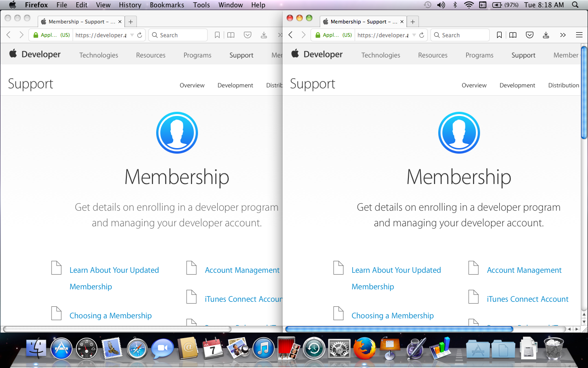The width and height of the screenshot is (588, 368).
Task: Go back in the left Firefox window
Action: pyautogui.click(x=9, y=35)
